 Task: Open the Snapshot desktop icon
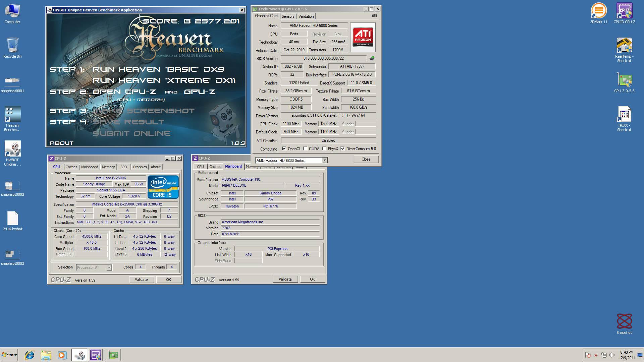pyautogui.click(x=624, y=324)
